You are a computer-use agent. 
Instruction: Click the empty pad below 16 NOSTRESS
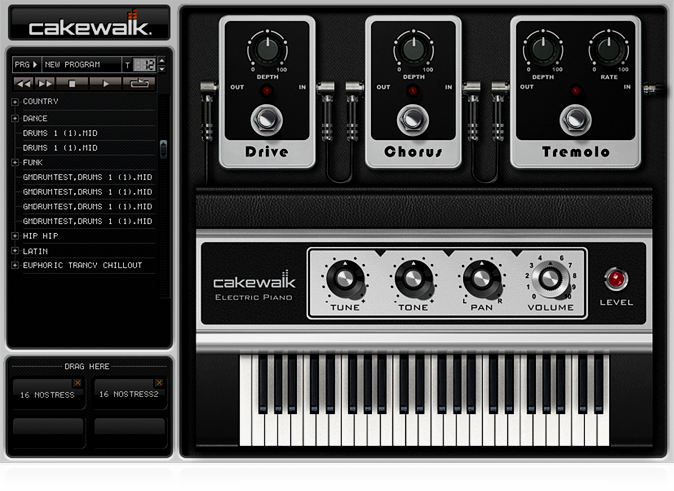coord(48,432)
